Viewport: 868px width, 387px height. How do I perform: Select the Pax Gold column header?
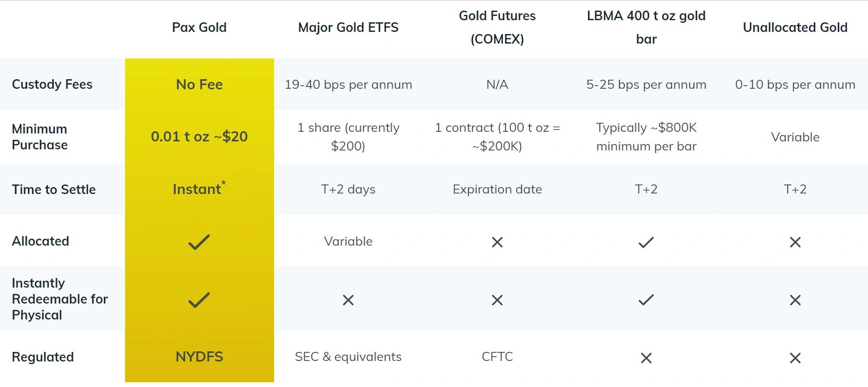pos(199,28)
